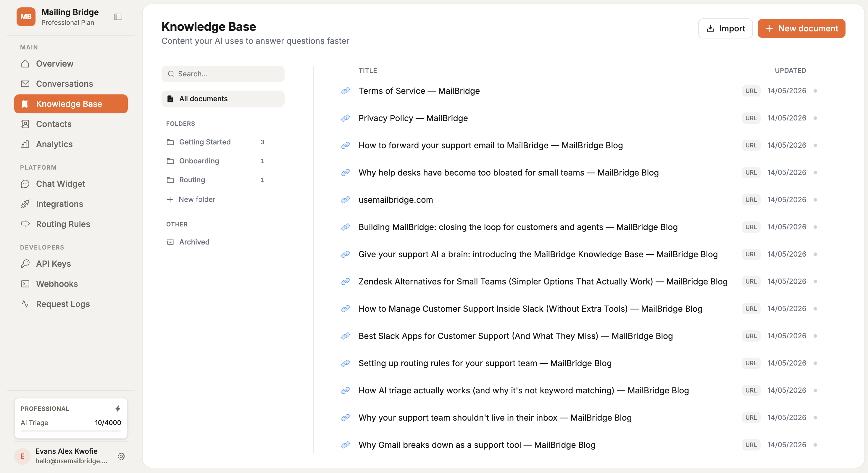This screenshot has height=473, width=868.
Task: Click the Import download icon
Action: click(710, 28)
